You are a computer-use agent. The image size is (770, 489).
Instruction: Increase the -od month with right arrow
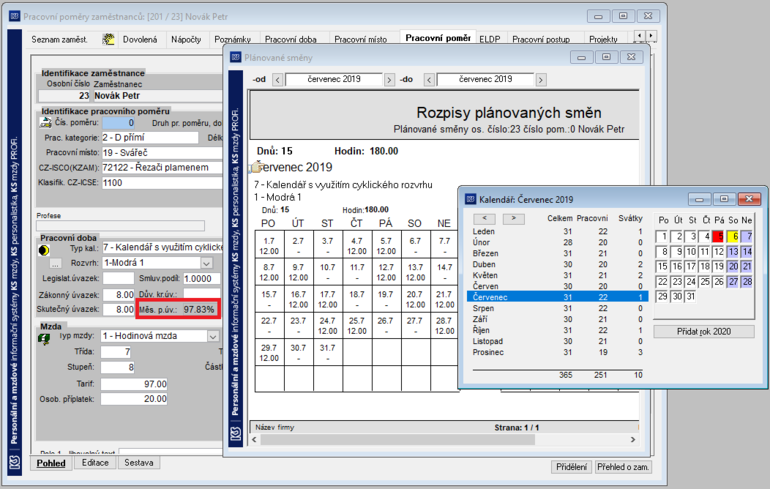389,80
